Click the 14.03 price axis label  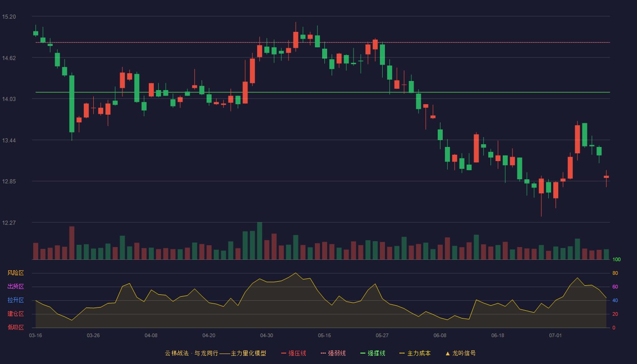9,99
